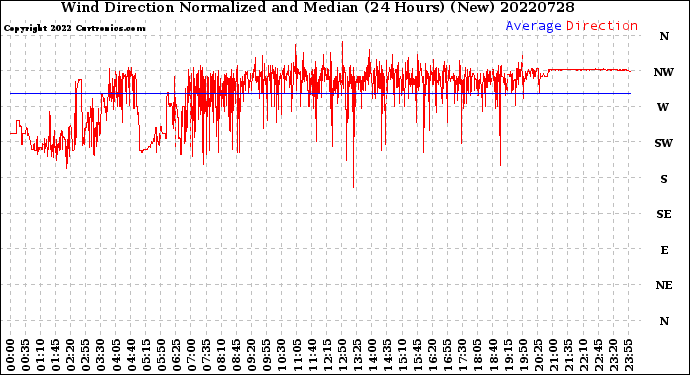Click the 'Direction' legend label
This screenshot has height=375, width=690.
602,26
